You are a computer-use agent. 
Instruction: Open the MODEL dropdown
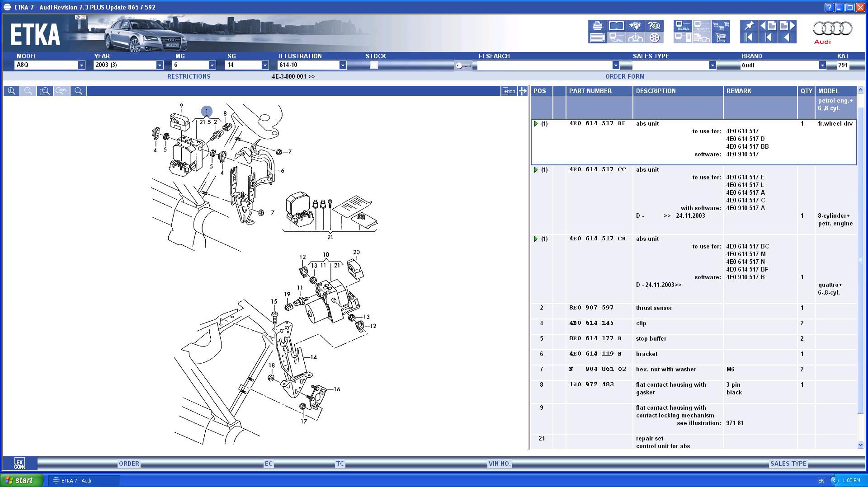coord(81,65)
